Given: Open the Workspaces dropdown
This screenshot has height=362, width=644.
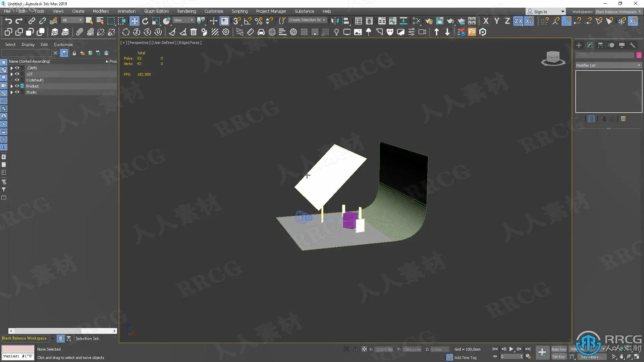Looking at the screenshot, I should pos(618,12).
